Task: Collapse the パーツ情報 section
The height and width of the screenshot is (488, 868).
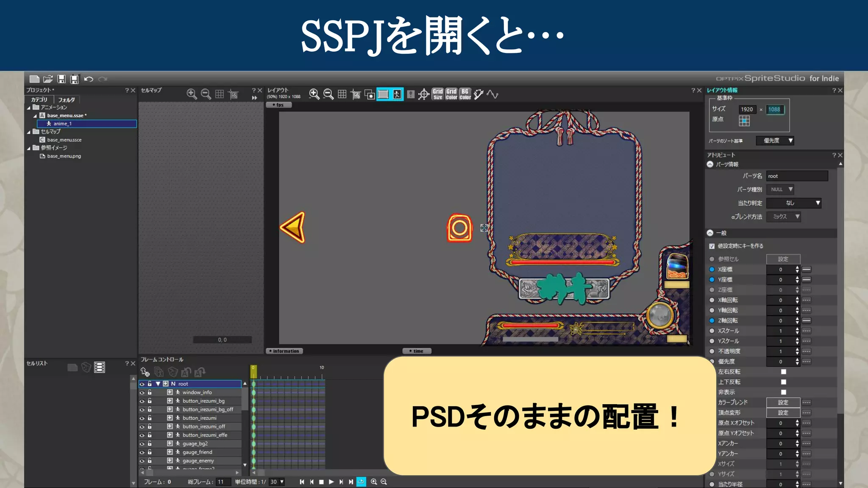Action: click(x=710, y=164)
